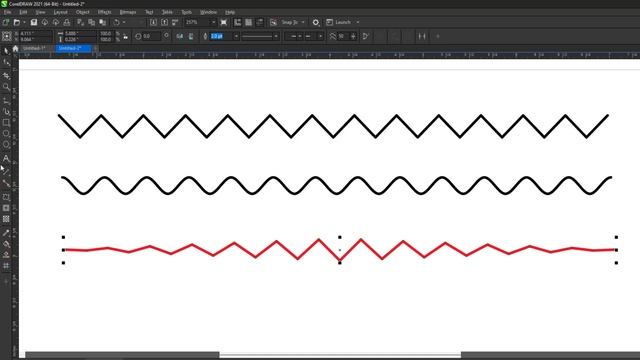Click the Paste icon in toolbar
640x360 pixels.
[103, 22]
